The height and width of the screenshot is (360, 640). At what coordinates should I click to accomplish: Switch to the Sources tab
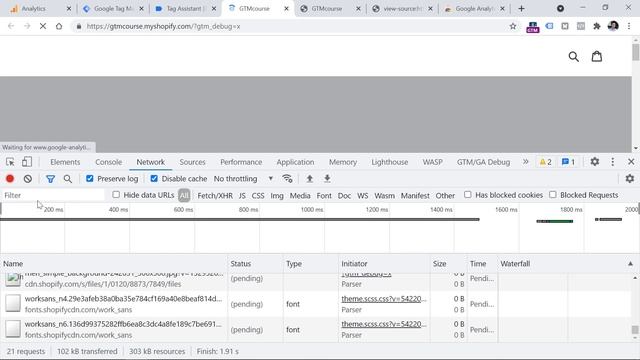[193, 162]
